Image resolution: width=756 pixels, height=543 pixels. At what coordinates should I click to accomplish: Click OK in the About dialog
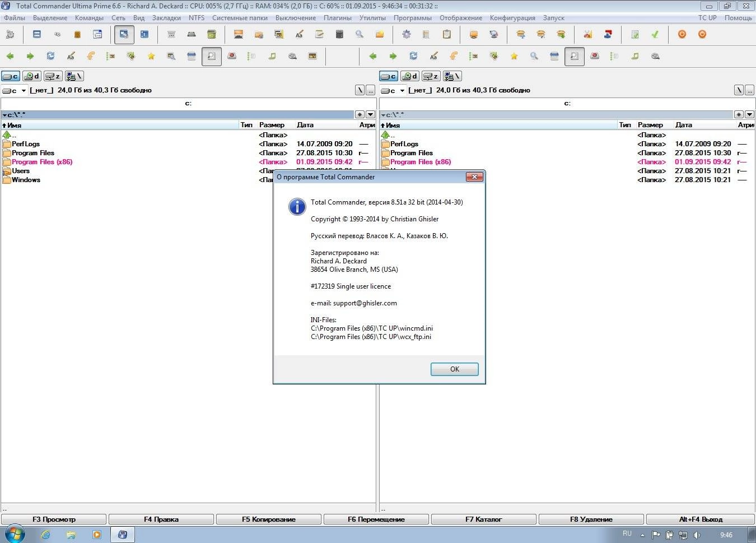pyautogui.click(x=454, y=369)
